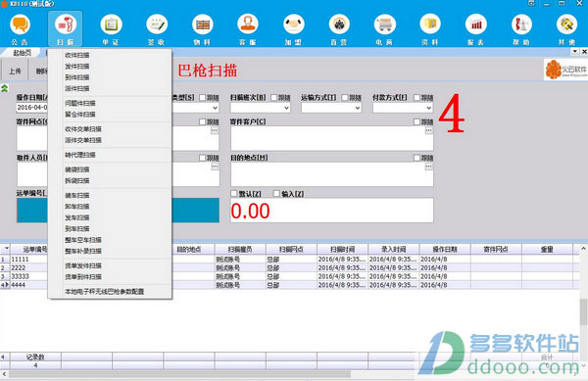This screenshot has height=381, width=588.
Task: Choose 货单到件扫描 menu entry
Action: [x=83, y=277]
